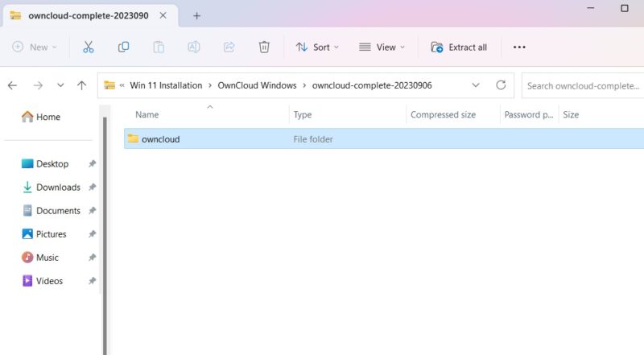Open the Sort options dropdown
The image size is (644, 355).
pos(317,47)
